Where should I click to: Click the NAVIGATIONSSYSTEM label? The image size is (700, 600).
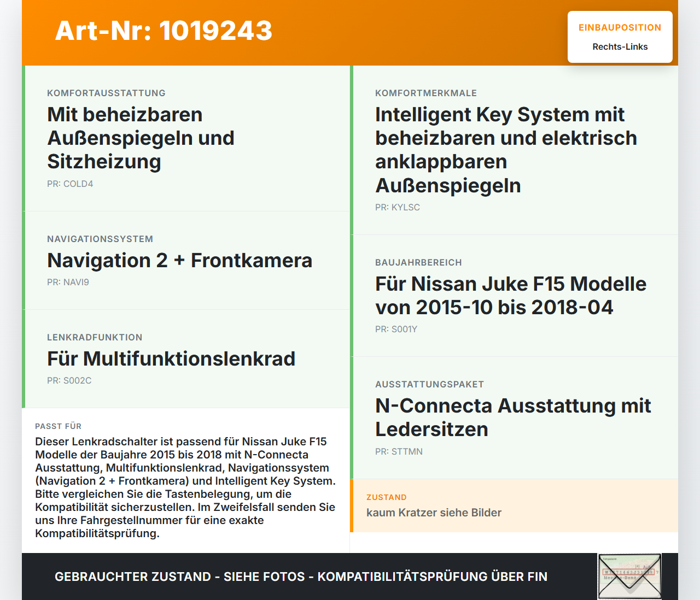(100, 239)
